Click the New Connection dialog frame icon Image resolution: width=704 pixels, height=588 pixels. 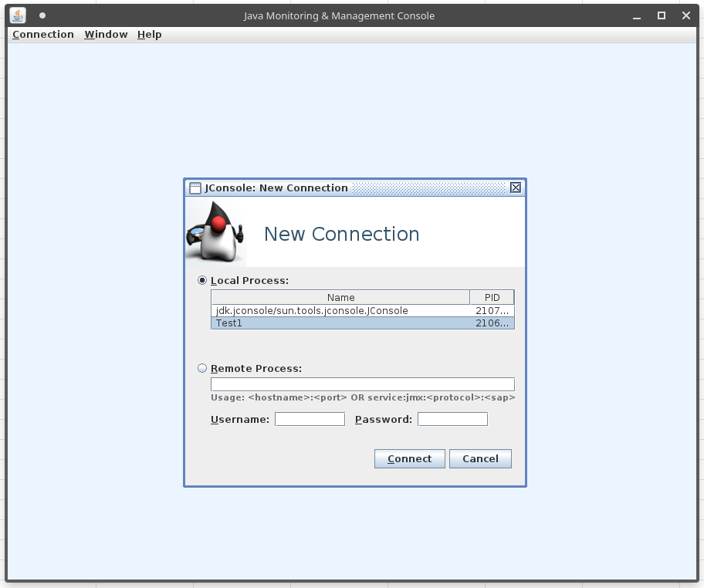(195, 188)
